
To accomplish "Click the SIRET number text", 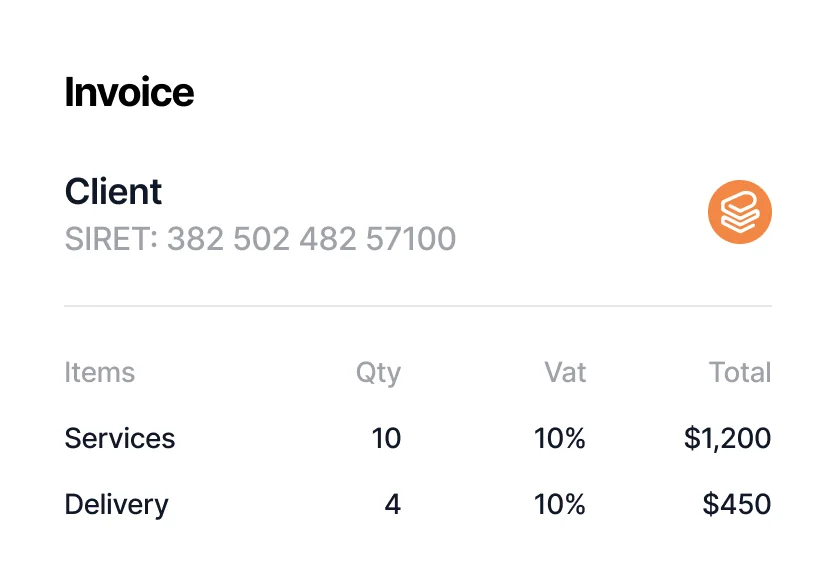I will (260, 239).
